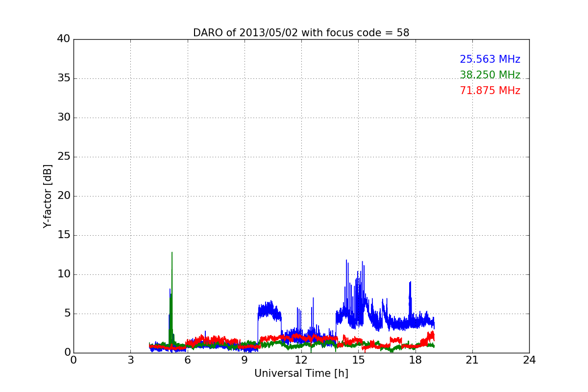The height and width of the screenshot is (392, 588).
Task: Select the blue 25.563 MHz legend label
Action: click(x=490, y=59)
